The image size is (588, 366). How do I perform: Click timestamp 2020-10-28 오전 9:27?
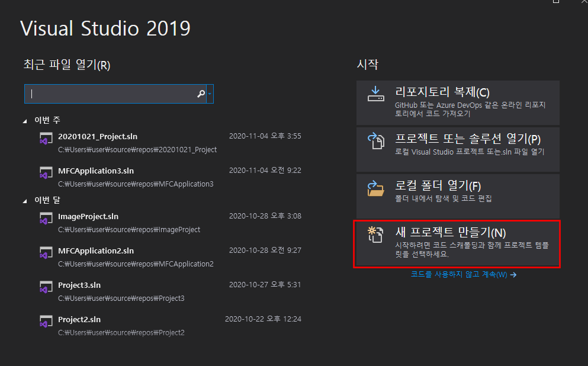click(x=265, y=250)
